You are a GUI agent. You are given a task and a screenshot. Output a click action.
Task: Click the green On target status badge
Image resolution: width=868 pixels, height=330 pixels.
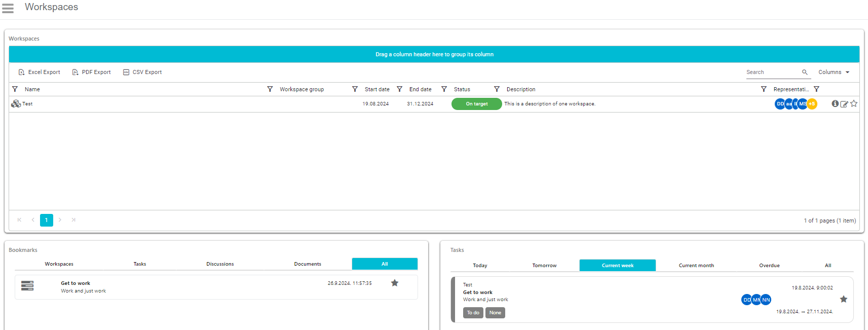tap(476, 104)
